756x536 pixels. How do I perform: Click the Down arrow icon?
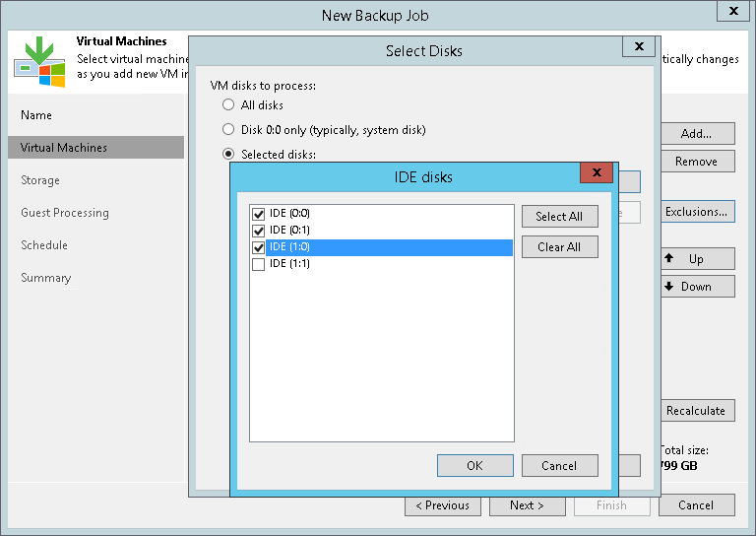coord(668,286)
